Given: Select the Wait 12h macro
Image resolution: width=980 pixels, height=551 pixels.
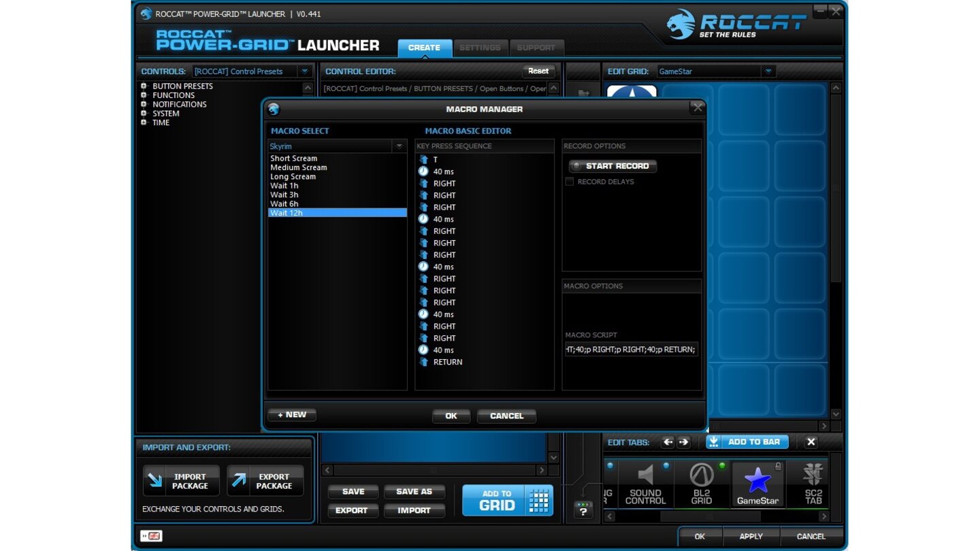Looking at the screenshot, I should click(x=338, y=213).
